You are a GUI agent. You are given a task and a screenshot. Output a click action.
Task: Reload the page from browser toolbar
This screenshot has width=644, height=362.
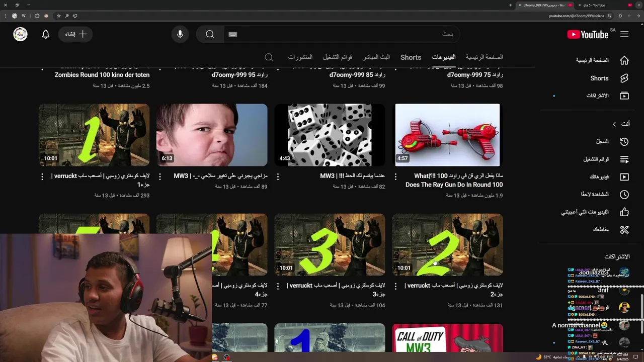click(x=620, y=16)
